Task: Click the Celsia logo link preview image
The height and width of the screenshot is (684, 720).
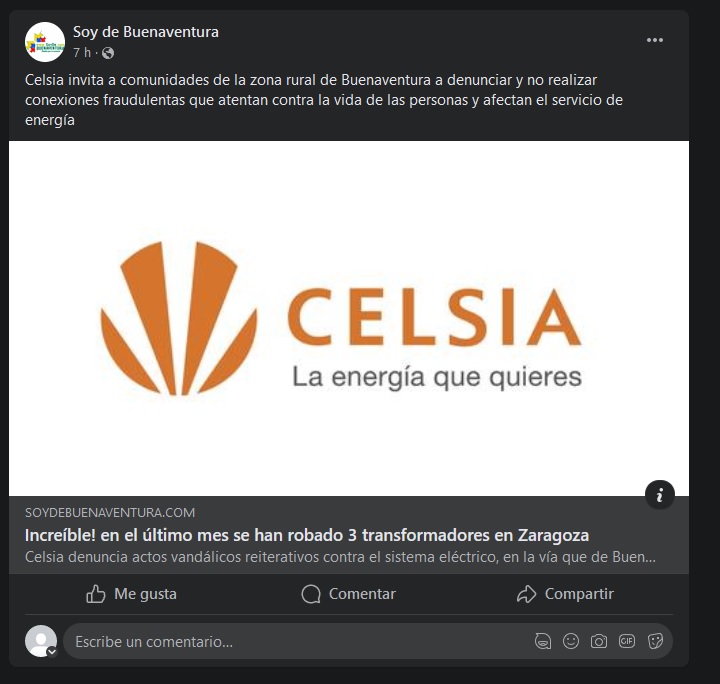Action: tap(349, 318)
